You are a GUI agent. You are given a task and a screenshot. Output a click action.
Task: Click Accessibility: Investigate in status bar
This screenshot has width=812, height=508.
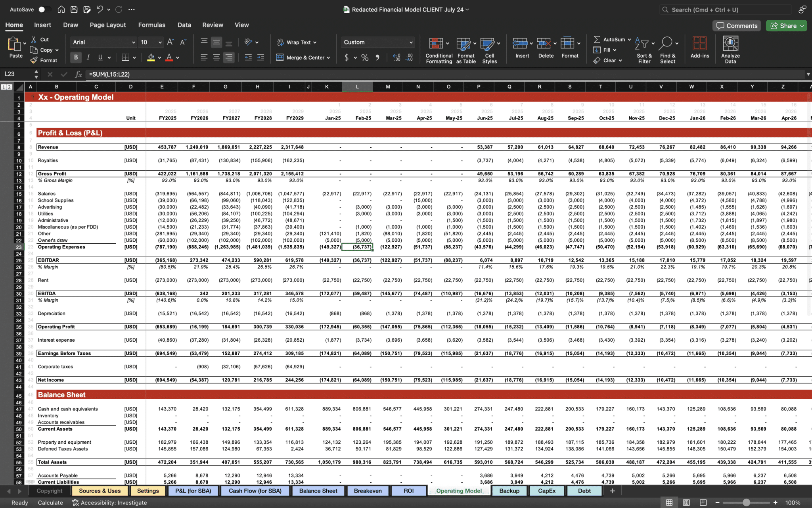pyautogui.click(x=109, y=502)
